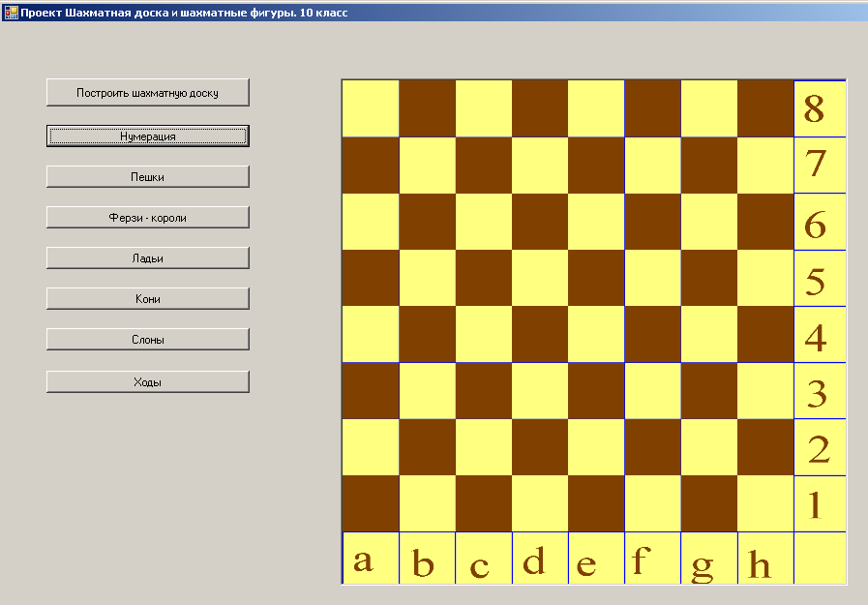Viewport: 868px width, 605px height.
Task: Click the Ходы button
Action: click(148, 382)
